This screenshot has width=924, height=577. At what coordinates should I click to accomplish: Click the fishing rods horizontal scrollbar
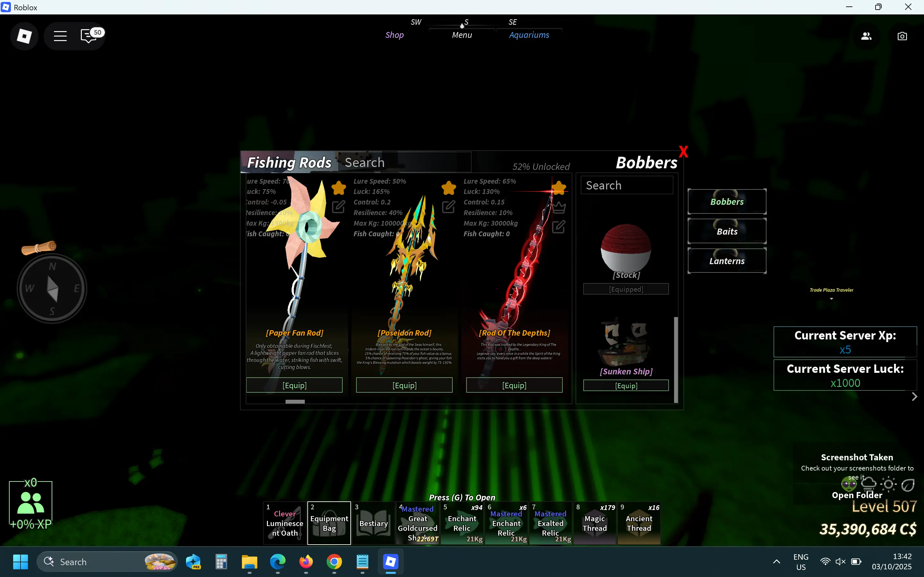coord(295,401)
